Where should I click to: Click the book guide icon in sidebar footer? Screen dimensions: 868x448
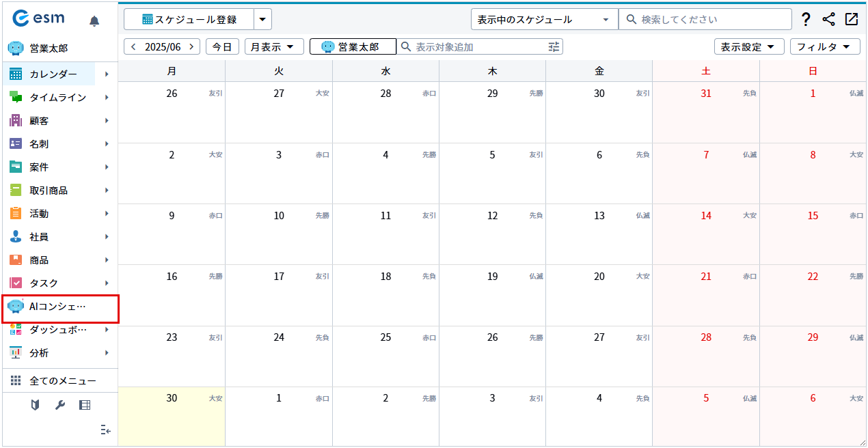point(35,405)
